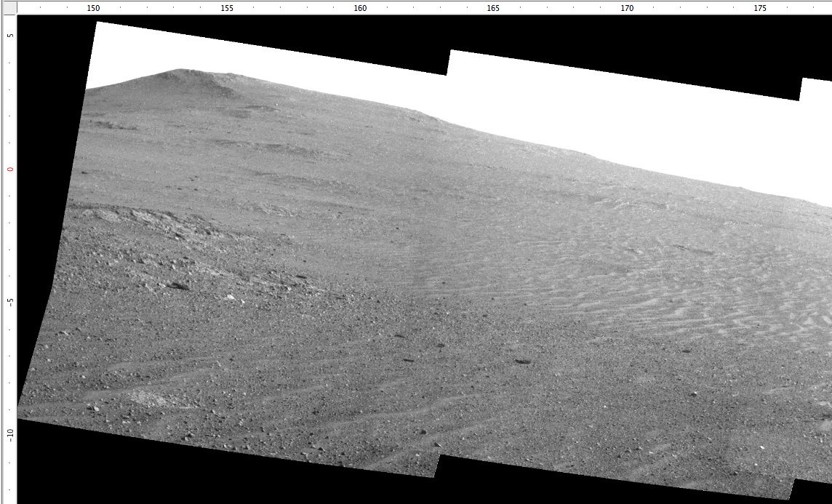Click the hill summit in the panorama
832x504 pixels.
point(182,71)
